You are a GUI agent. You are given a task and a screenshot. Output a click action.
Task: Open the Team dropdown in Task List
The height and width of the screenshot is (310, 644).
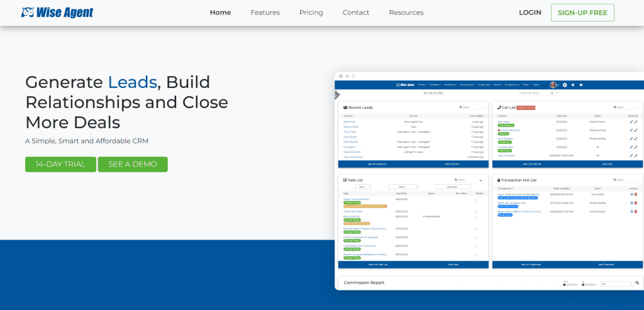click(x=403, y=187)
